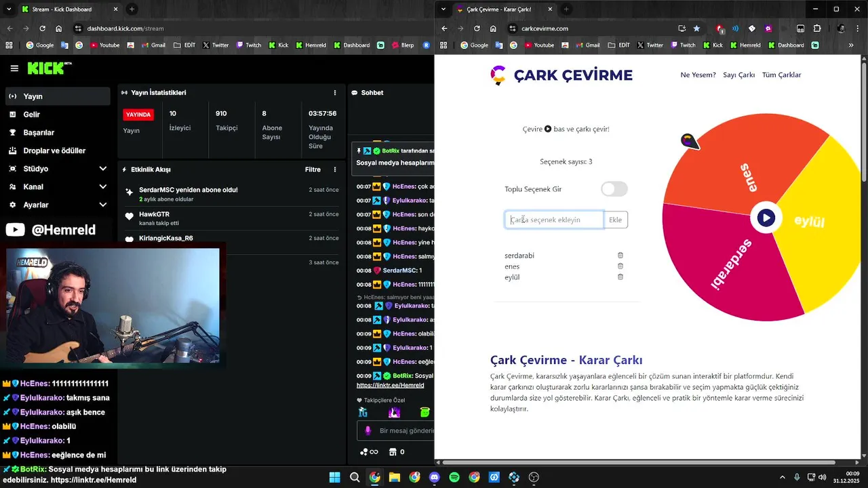
Task: Open the Twitch bookmark in the Çark window
Action: coord(683,45)
